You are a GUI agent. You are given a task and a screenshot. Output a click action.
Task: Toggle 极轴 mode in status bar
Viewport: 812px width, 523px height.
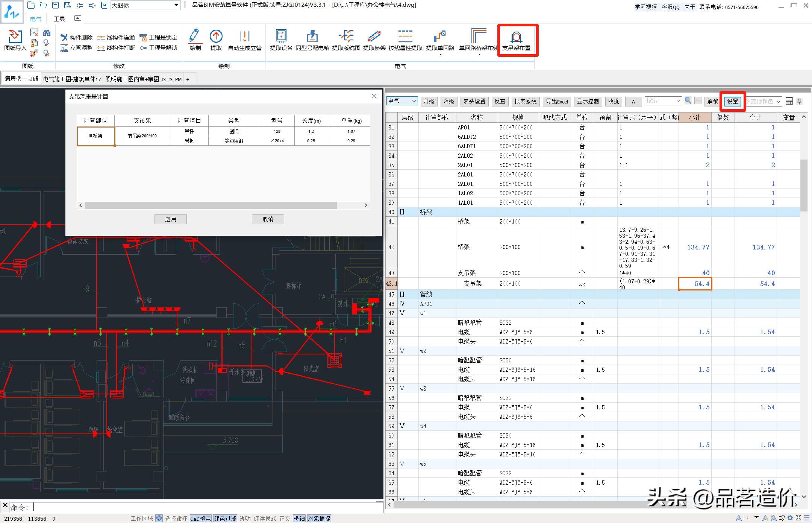pyautogui.click(x=299, y=518)
